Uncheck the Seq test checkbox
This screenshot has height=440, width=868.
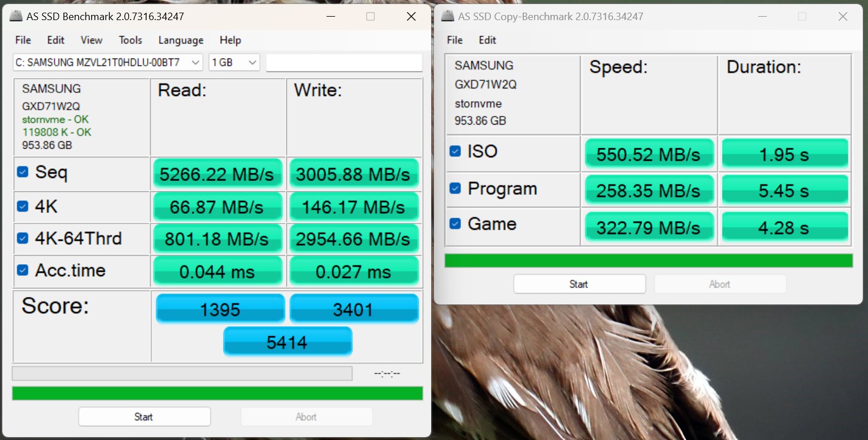click(23, 172)
